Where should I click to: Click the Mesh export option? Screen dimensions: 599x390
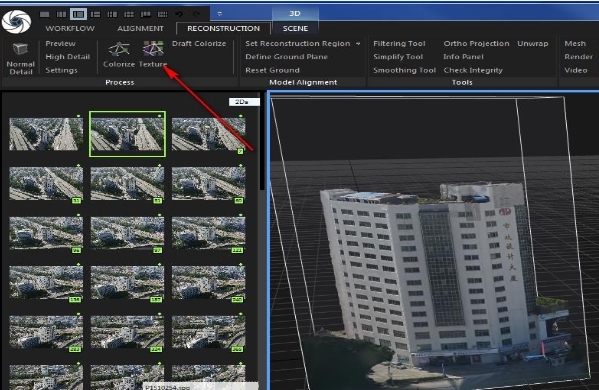(575, 44)
